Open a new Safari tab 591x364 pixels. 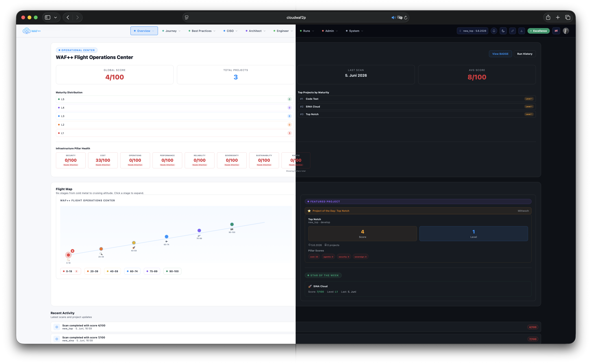tap(558, 17)
